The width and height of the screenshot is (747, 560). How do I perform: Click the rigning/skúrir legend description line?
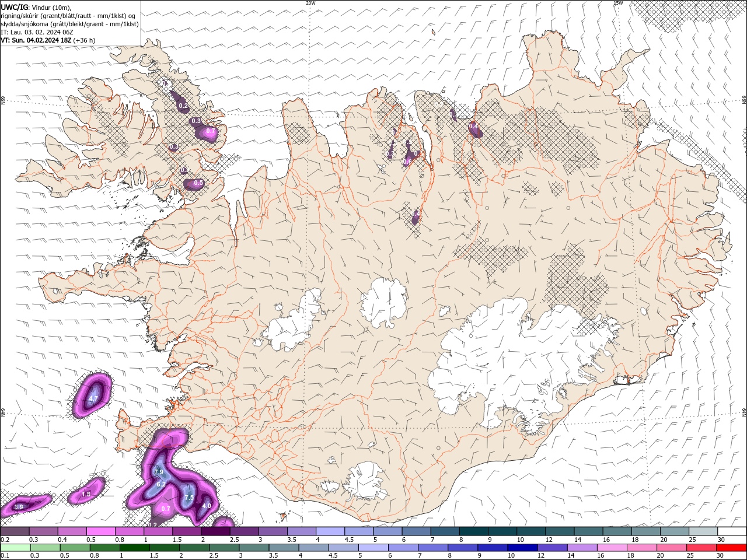coord(68,16)
